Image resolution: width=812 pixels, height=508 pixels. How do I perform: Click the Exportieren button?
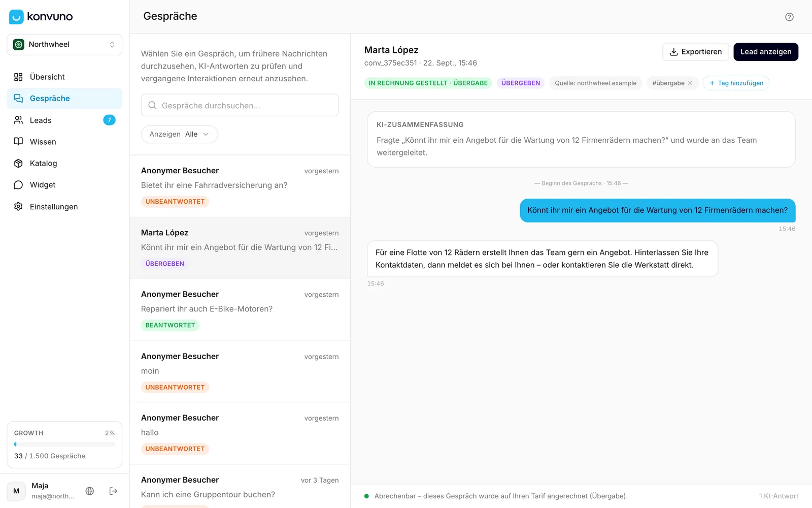(x=695, y=52)
